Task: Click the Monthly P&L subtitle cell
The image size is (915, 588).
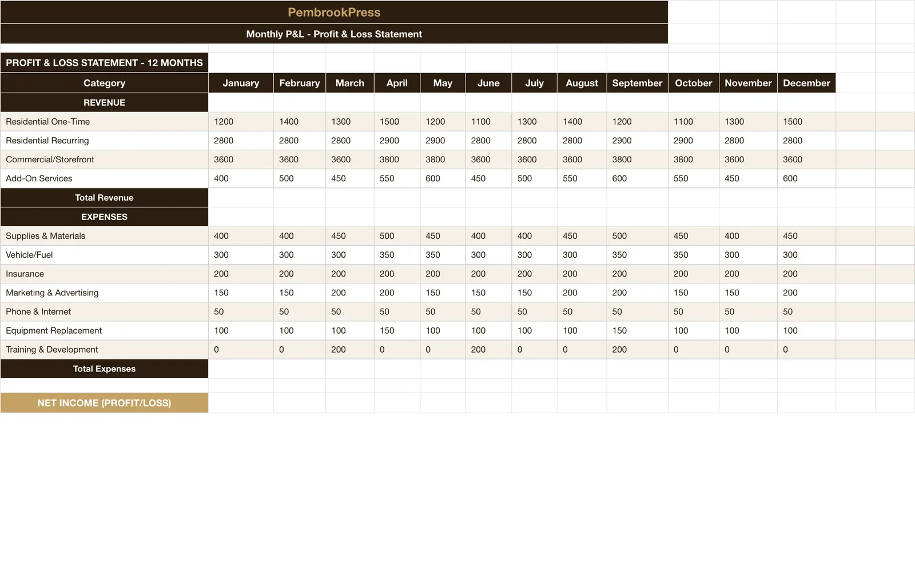Action: (x=334, y=34)
